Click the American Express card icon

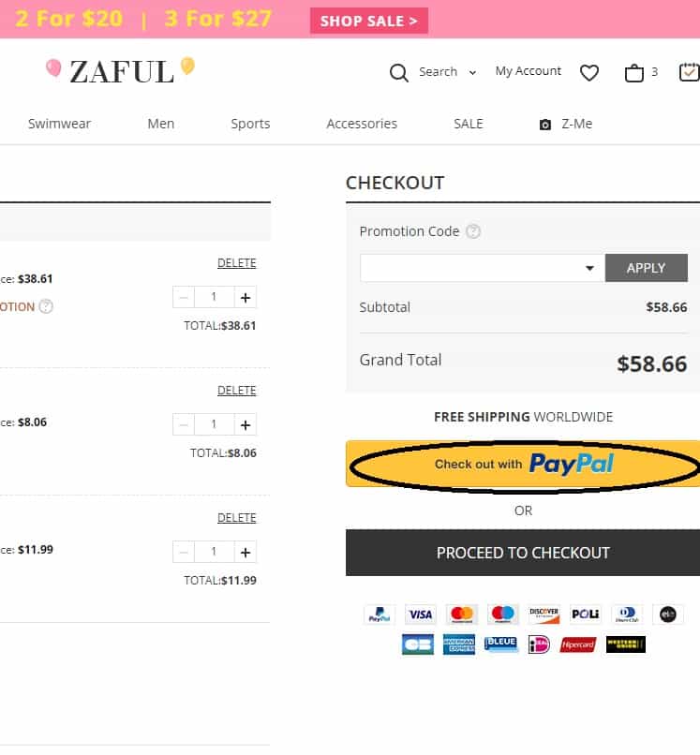pyautogui.click(x=459, y=644)
